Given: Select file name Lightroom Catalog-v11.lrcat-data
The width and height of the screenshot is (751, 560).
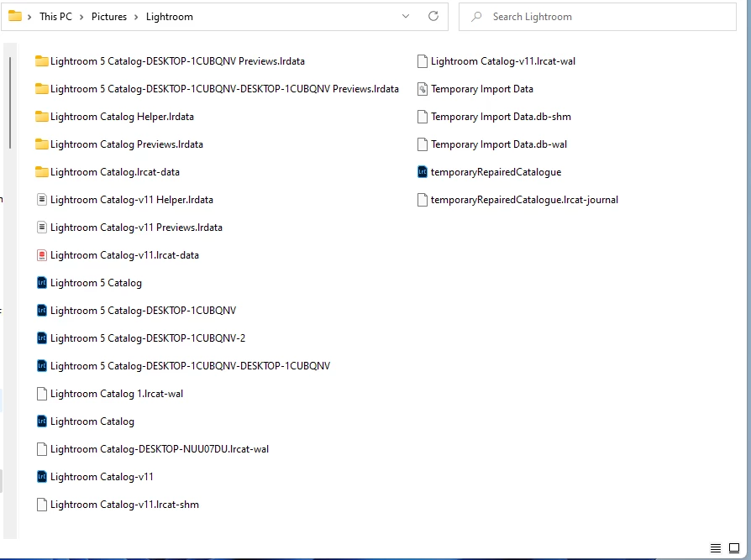Looking at the screenshot, I should tap(124, 255).
